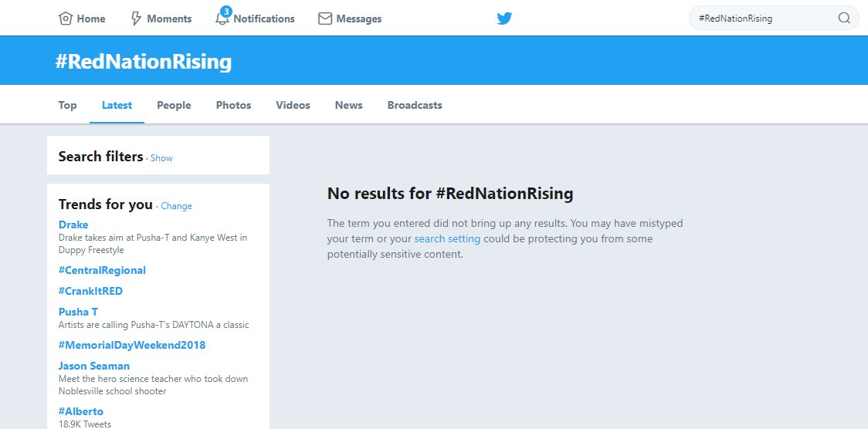
Task: Open the #MemorialDayWeekend2018 trend
Action: pyautogui.click(x=132, y=345)
